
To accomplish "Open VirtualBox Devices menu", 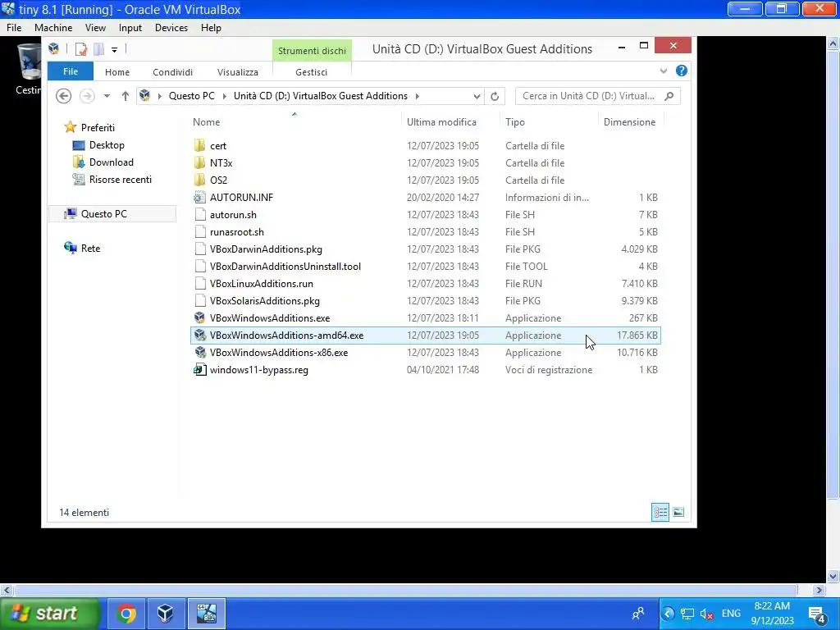I will click(x=171, y=28).
